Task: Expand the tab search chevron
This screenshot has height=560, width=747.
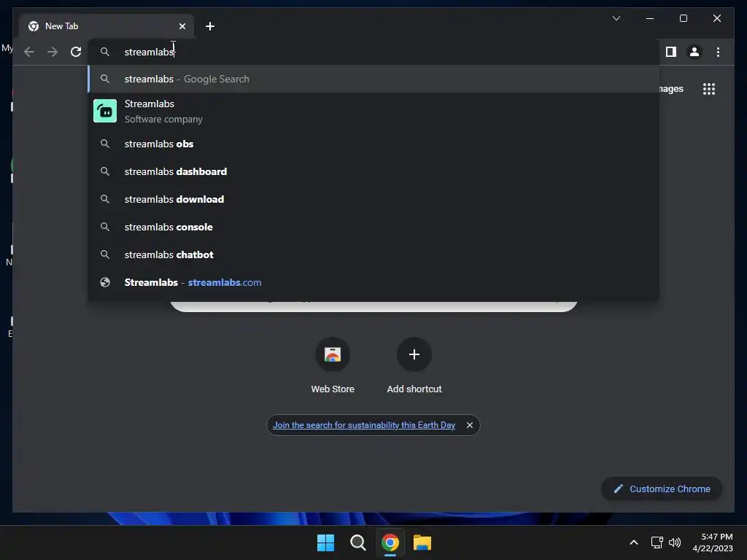Action: coord(616,18)
